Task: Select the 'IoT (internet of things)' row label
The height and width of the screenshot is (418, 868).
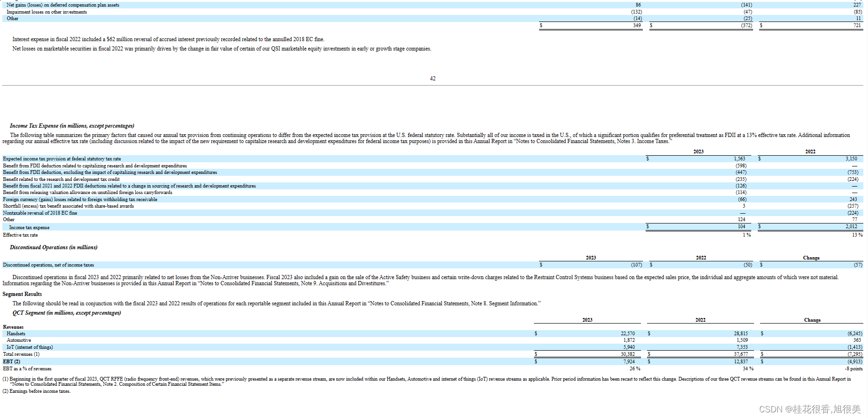Action: (30, 347)
